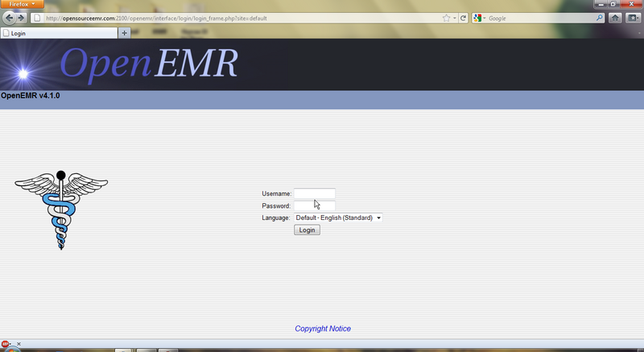Go to the home page icon
The image size is (644, 352).
(x=615, y=18)
